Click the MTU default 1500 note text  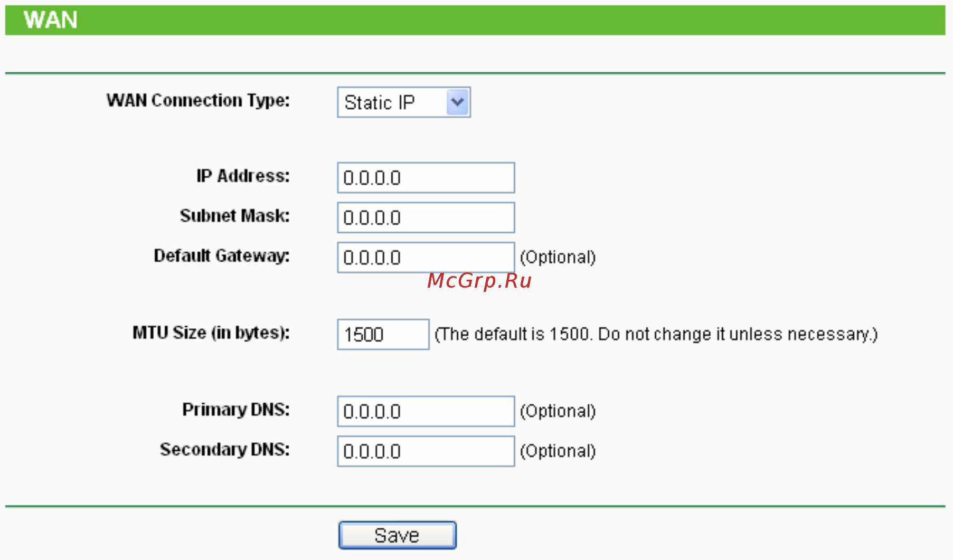[656, 334]
